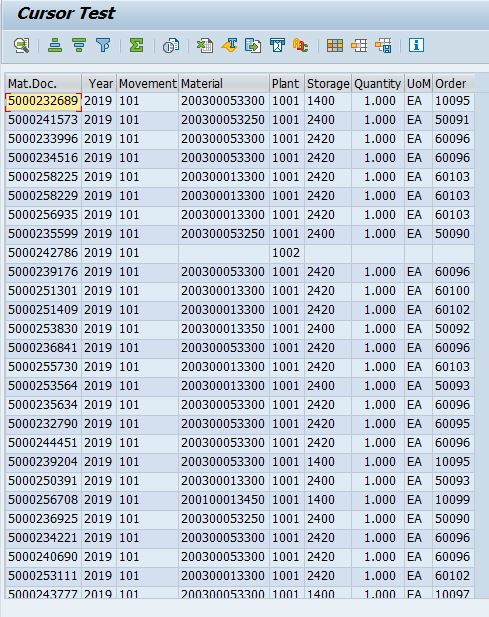Click document number 5000255730
The image size is (489, 617).
click(x=43, y=367)
